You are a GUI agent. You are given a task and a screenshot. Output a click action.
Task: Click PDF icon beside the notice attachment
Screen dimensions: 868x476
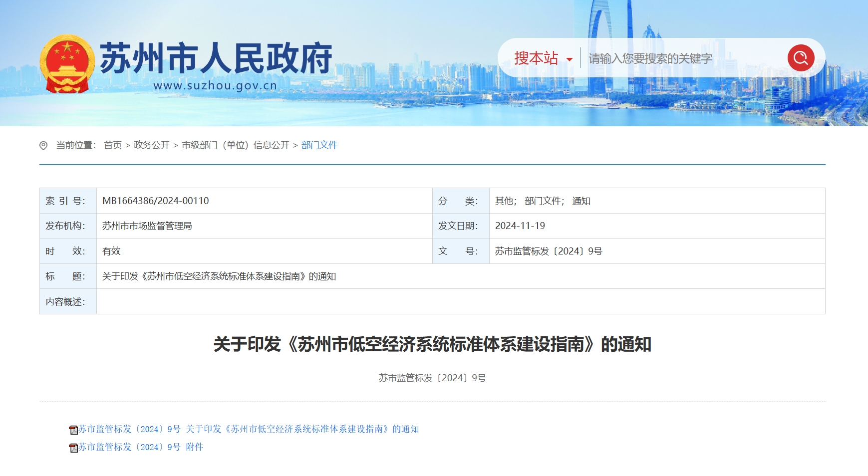point(73,430)
